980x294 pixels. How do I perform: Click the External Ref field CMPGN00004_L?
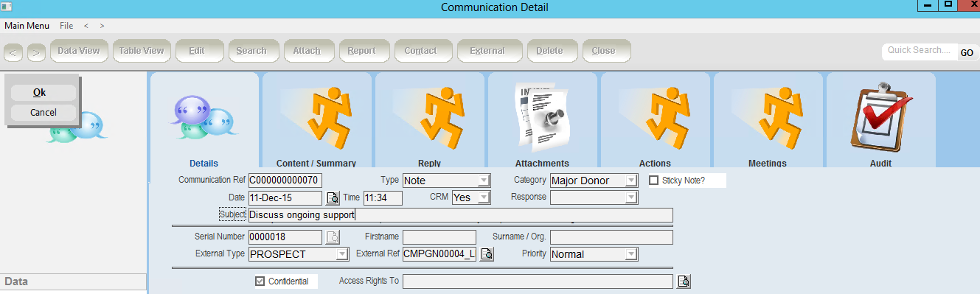439,254
